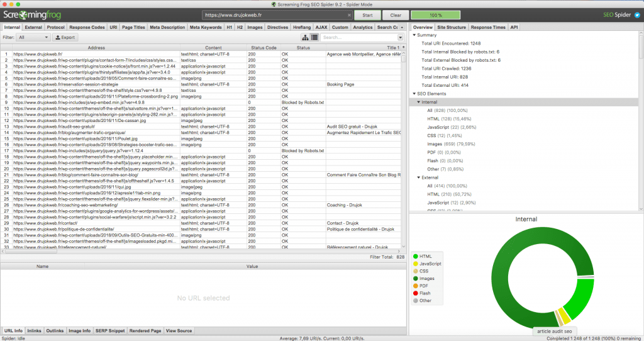Sort by the Status Code column header

pos(264,48)
